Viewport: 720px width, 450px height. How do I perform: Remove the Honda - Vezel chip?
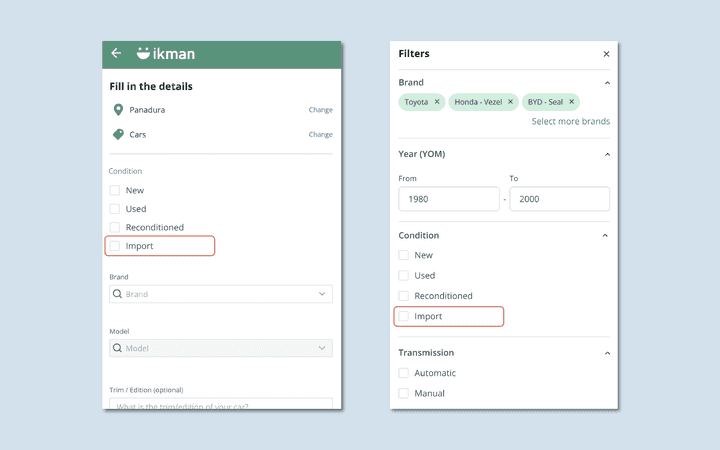(x=510, y=102)
